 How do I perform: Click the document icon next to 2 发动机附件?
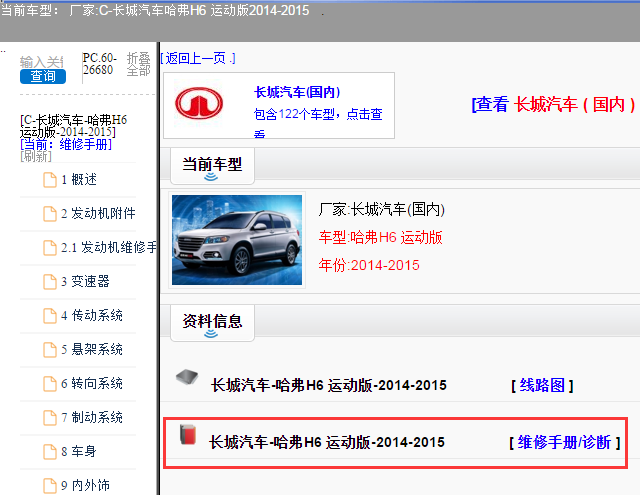click(50, 214)
